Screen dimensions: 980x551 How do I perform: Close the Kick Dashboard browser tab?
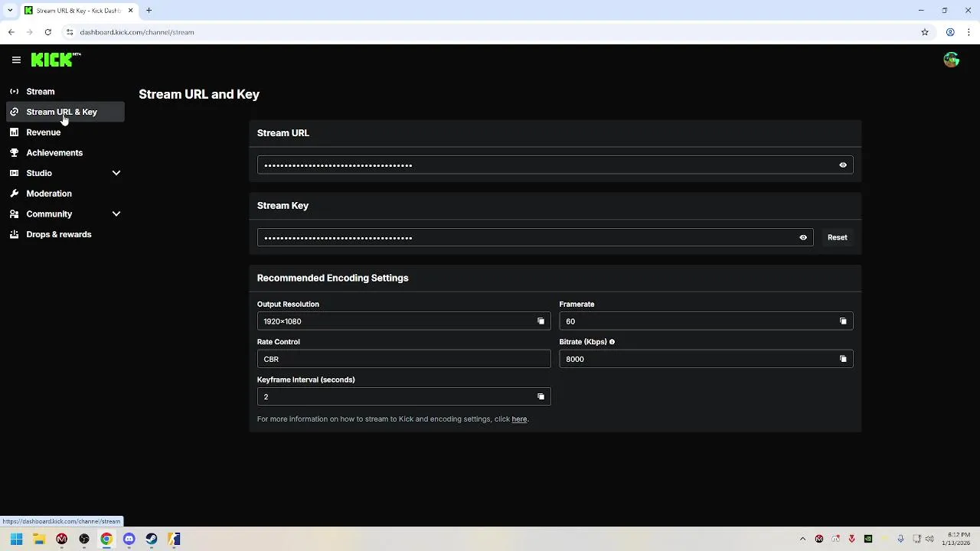[131, 11]
